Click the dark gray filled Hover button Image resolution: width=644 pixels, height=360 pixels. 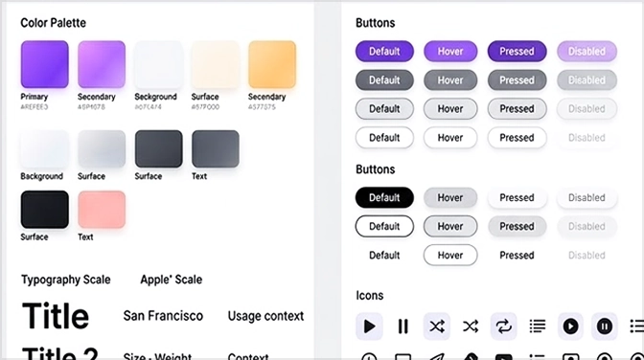(x=450, y=80)
